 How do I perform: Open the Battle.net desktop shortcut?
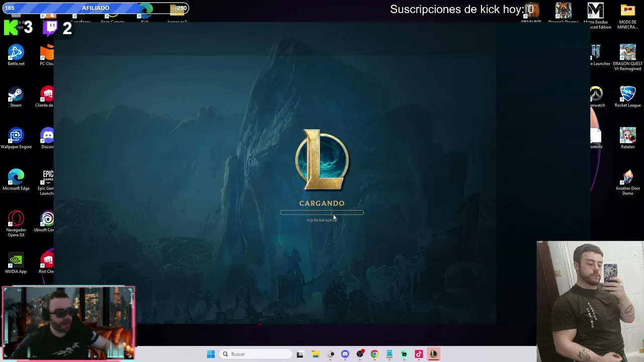pyautogui.click(x=16, y=55)
